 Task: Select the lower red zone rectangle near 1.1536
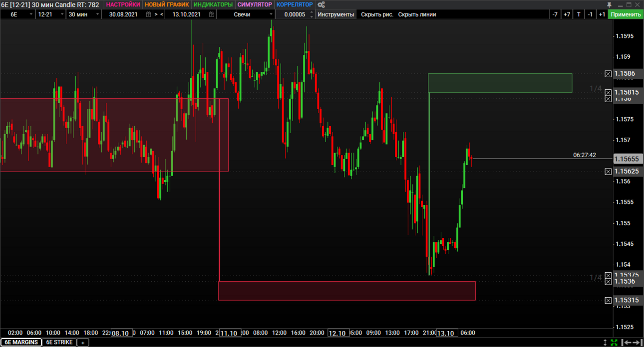tap(347, 291)
